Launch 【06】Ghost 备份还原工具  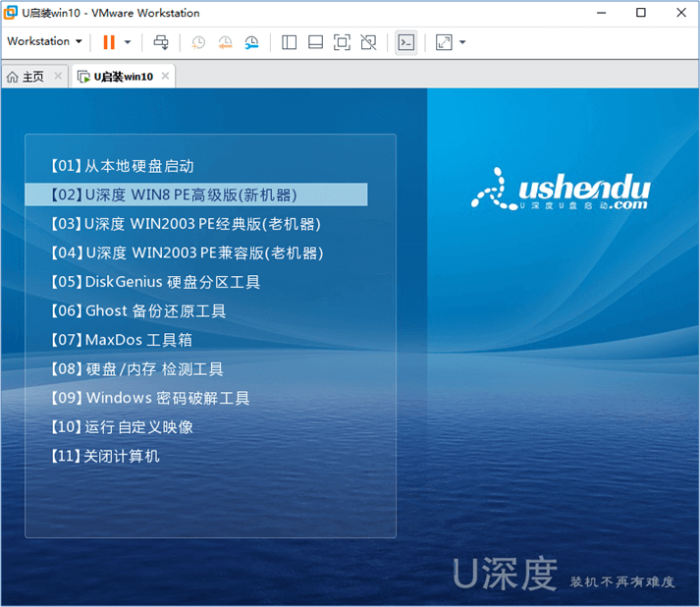(x=138, y=311)
